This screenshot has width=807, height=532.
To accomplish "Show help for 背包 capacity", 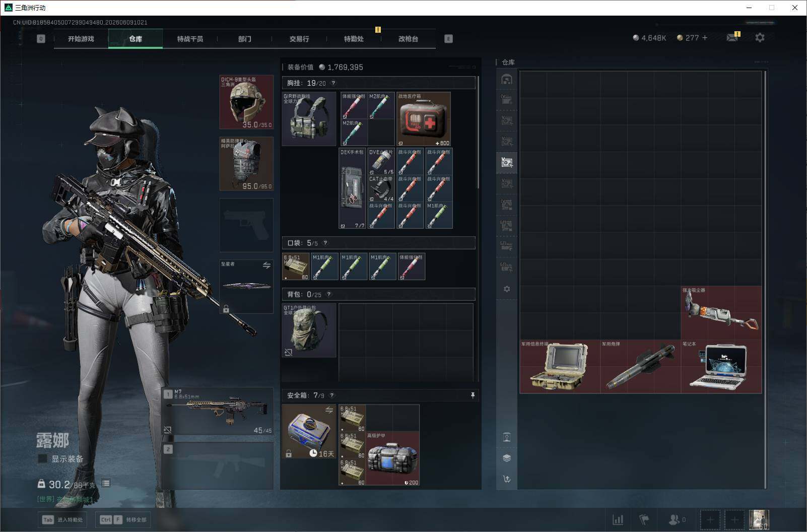I will click(329, 294).
